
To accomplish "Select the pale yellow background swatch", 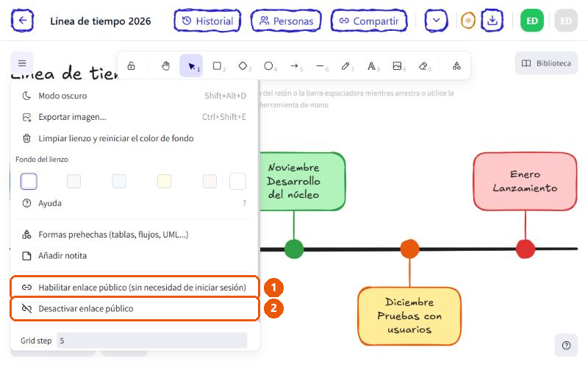I will tap(164, 181).
